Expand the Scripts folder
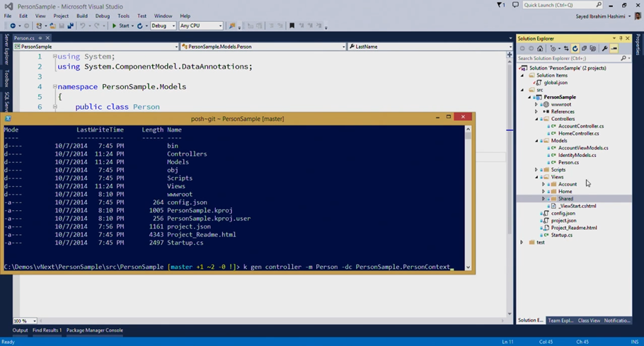 536,170
